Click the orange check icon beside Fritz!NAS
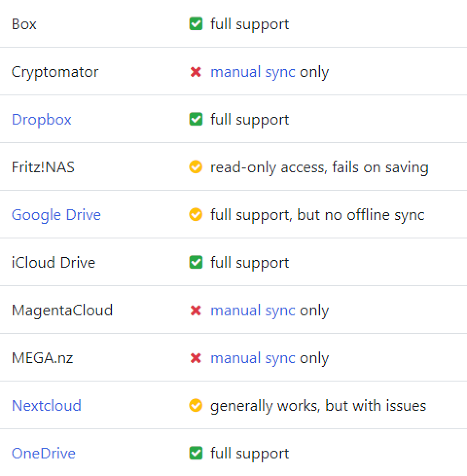Screen dimensions: 467x476 (196, 166)
